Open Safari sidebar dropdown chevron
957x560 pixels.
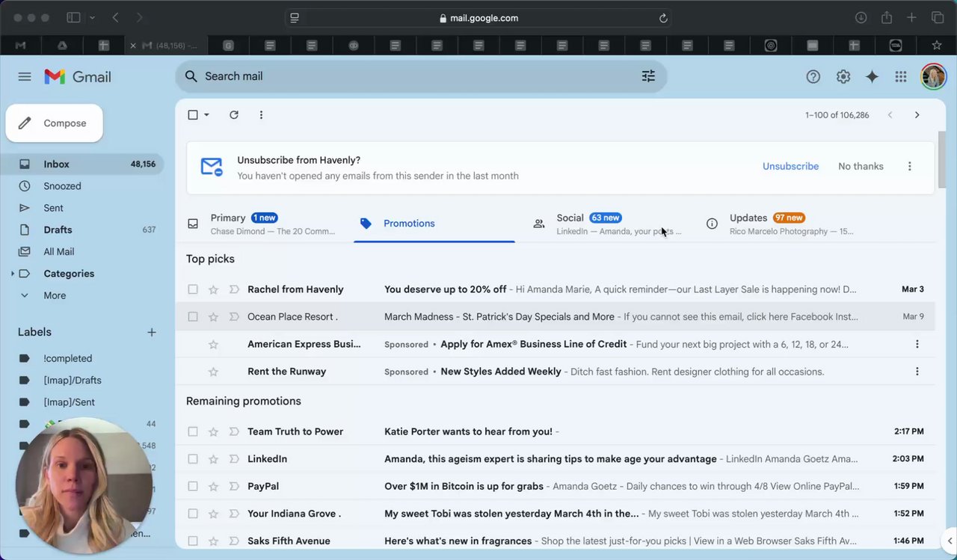[x=92, y=18]
